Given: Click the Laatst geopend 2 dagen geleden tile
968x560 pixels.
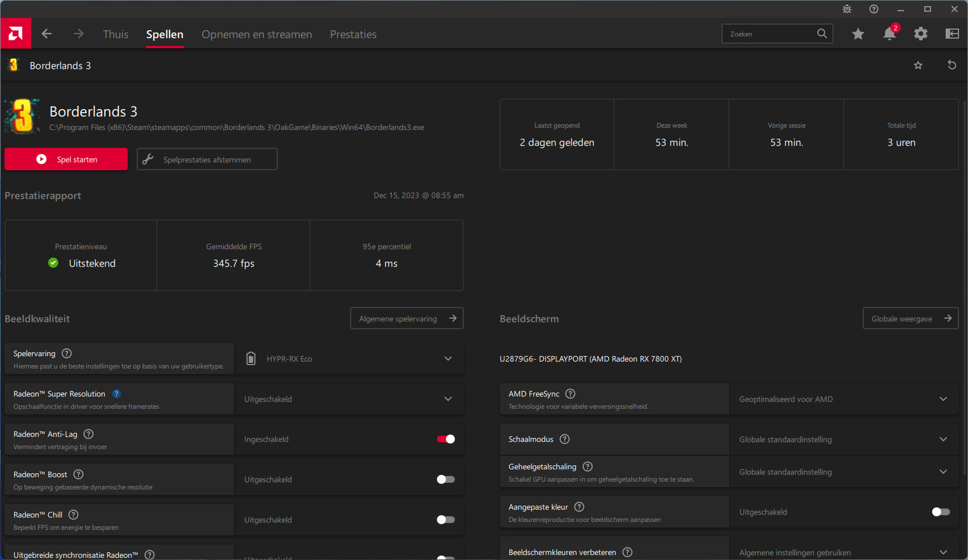Looking at the screenshot, I should pos(557,134).
